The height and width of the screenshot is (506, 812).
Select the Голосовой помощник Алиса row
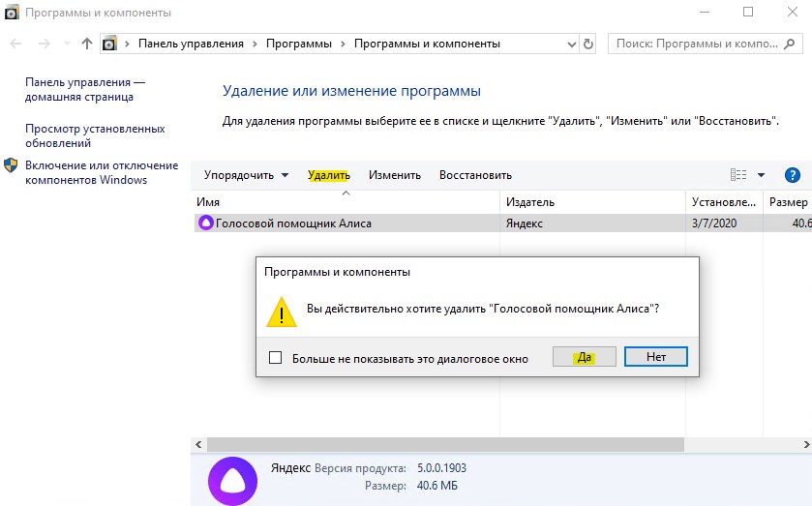503,223
